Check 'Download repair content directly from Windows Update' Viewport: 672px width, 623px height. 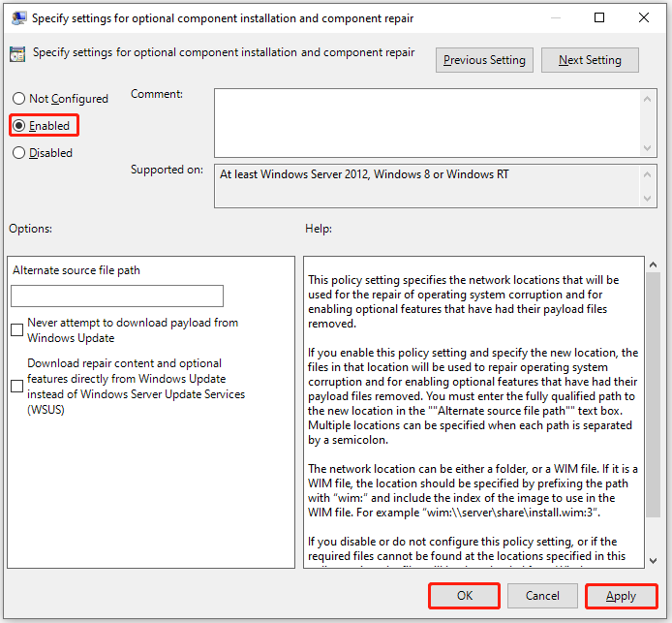(x=17, y=386)
